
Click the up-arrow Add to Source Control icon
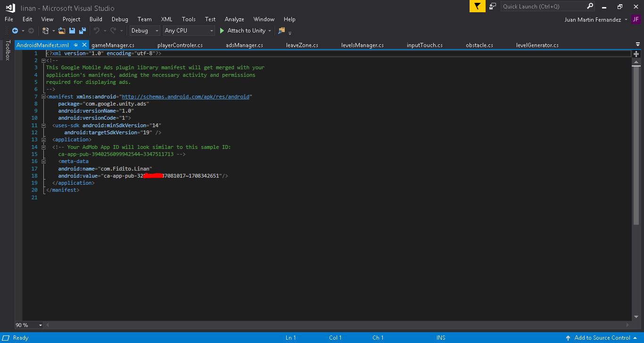568,338
